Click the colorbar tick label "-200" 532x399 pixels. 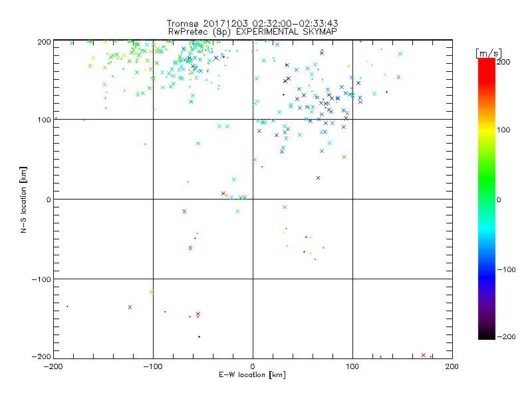506,336
